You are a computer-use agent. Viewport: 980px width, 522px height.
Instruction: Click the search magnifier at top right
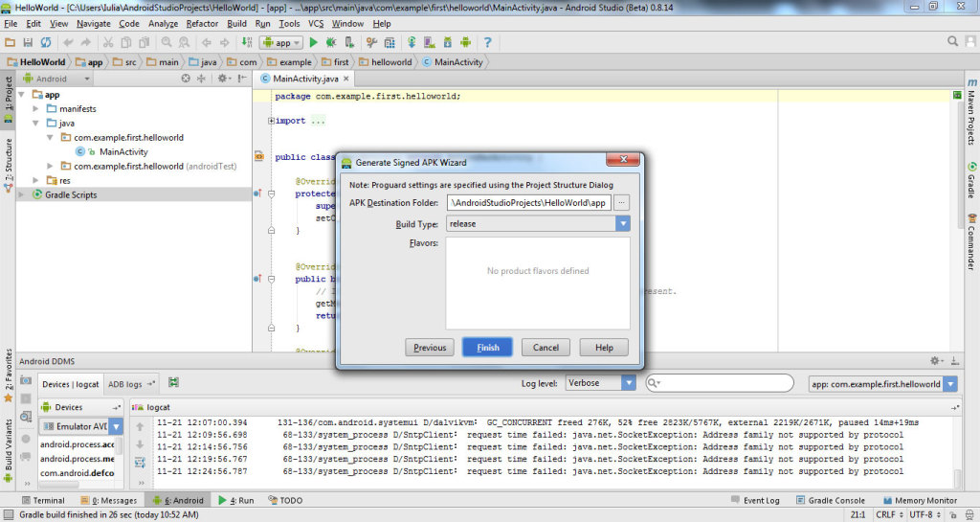click(952, 41)
